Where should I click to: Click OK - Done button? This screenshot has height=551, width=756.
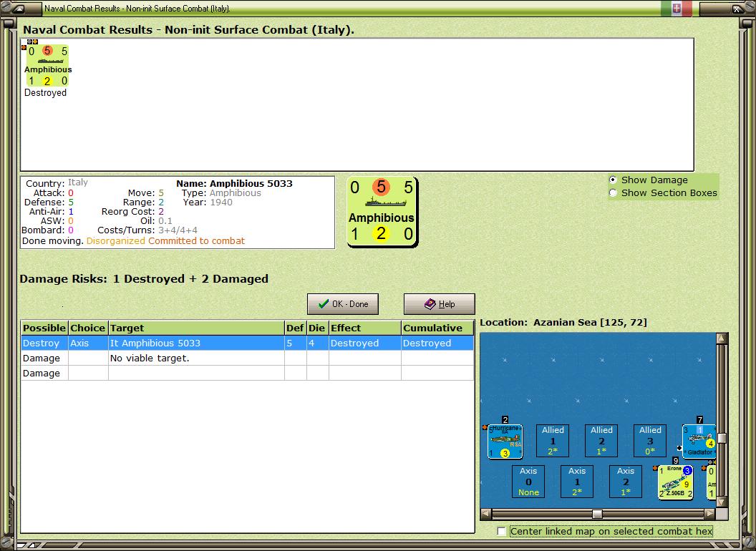coord(343,304)
